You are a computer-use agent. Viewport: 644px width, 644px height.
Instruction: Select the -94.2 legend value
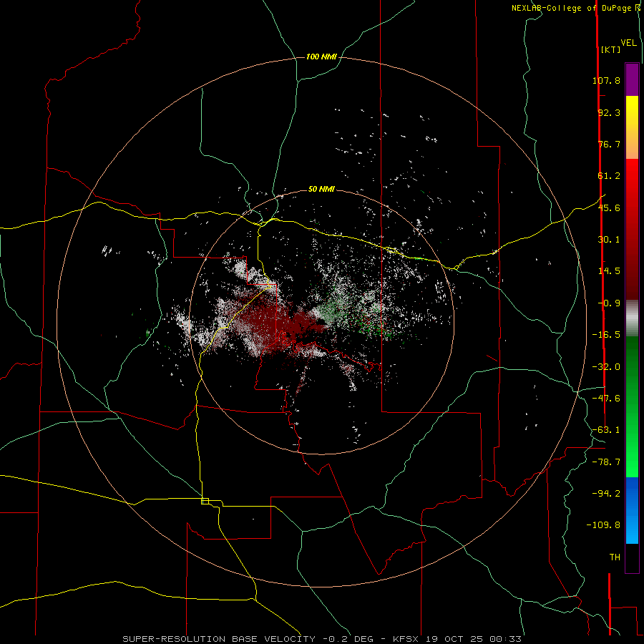pyautogui.click(x=606, y=494)
